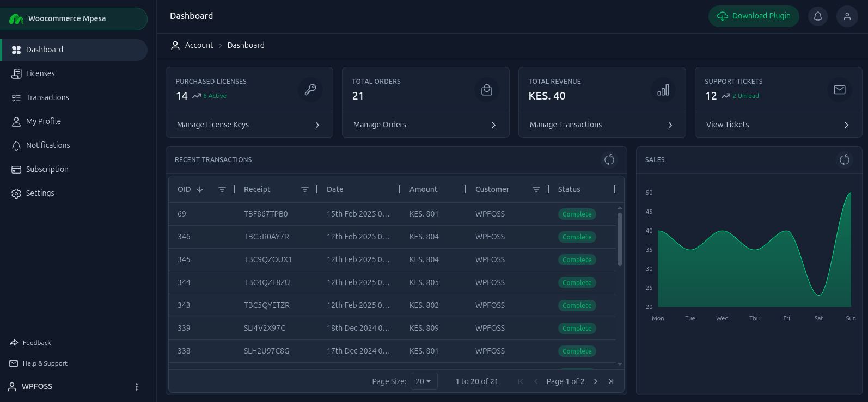Click the key icon in Purchased Licenses card
This screenshot has height=402, width=868.
pyautogui.click(x=310, y=90)
